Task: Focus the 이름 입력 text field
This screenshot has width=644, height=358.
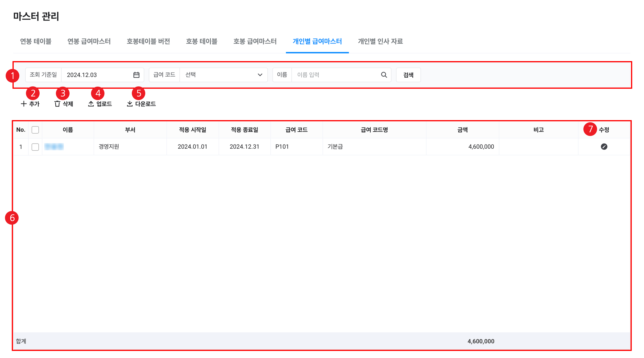Action: click(x=335, y=75)
